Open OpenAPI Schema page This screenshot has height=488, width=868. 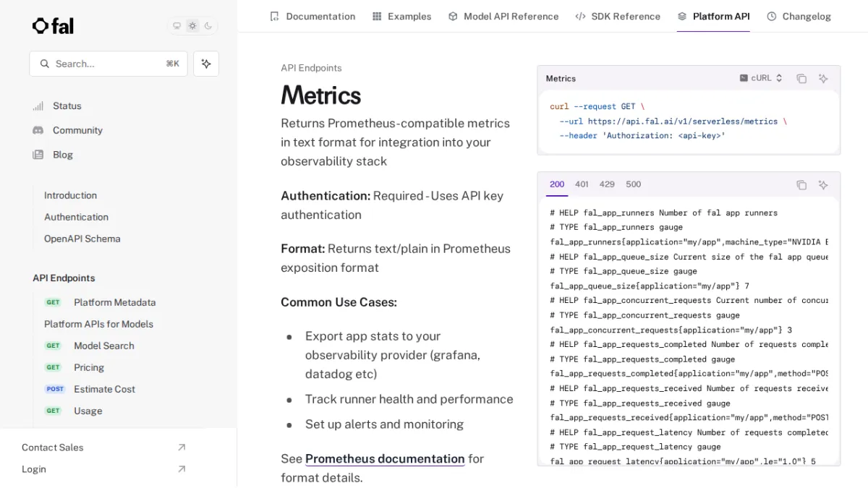[82, 239]
